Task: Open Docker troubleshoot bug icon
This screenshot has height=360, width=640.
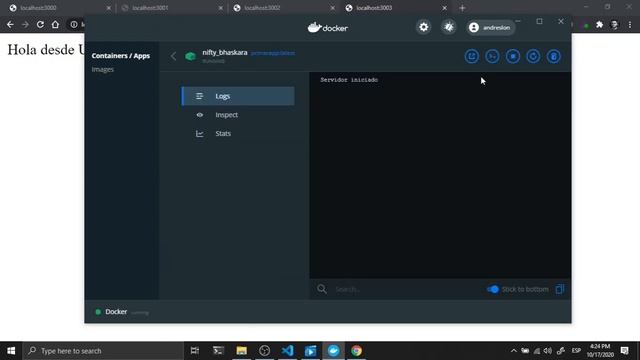Action: pyautogui.click(x=449, y=27)
